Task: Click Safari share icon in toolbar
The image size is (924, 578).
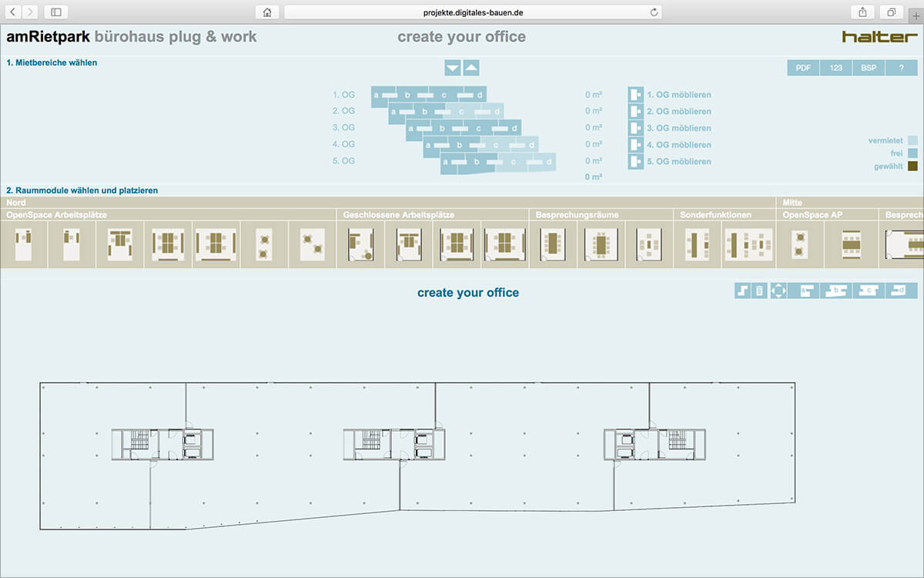Action: 862,12
